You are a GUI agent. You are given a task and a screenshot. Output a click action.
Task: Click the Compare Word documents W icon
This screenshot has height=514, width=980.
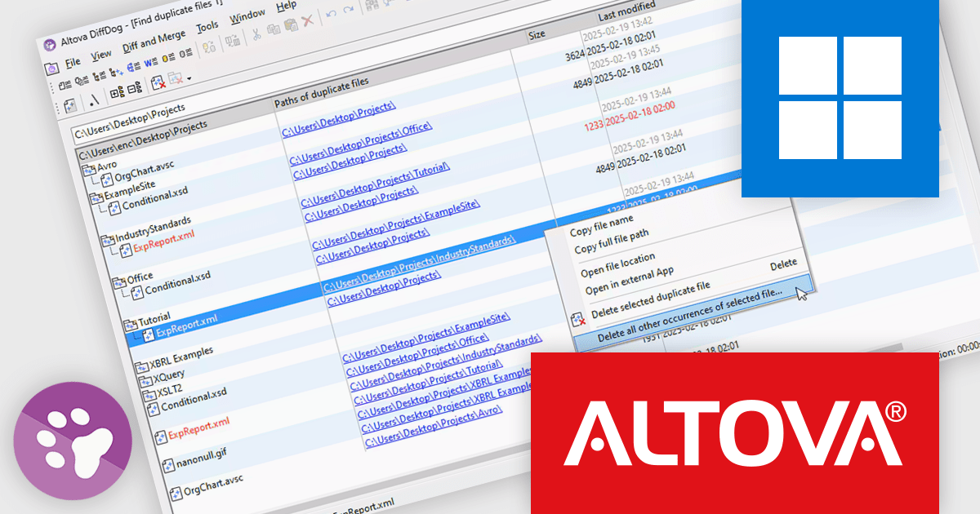click(151, 63)
